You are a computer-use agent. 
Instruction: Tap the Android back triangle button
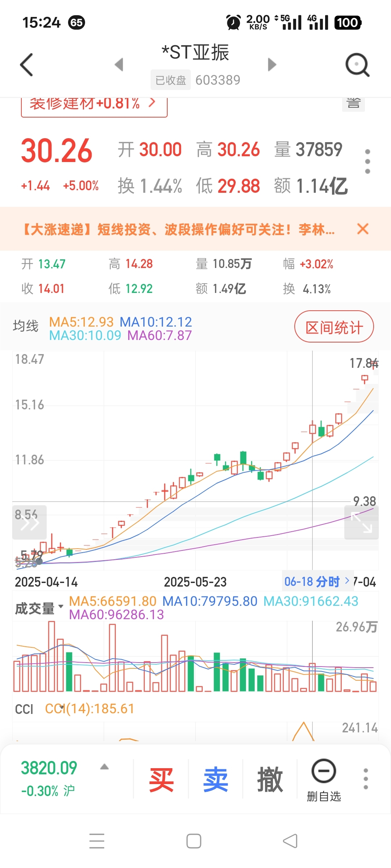click(290, 841)
